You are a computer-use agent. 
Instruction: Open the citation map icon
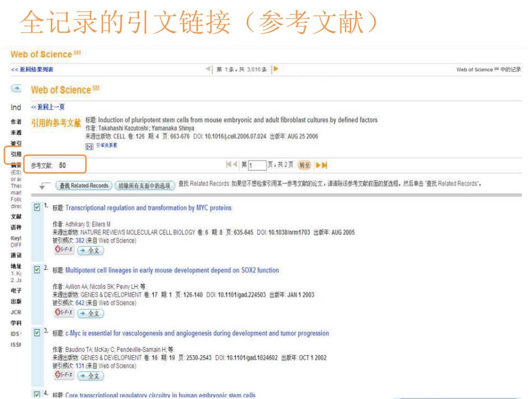click(x=89, y=147)
